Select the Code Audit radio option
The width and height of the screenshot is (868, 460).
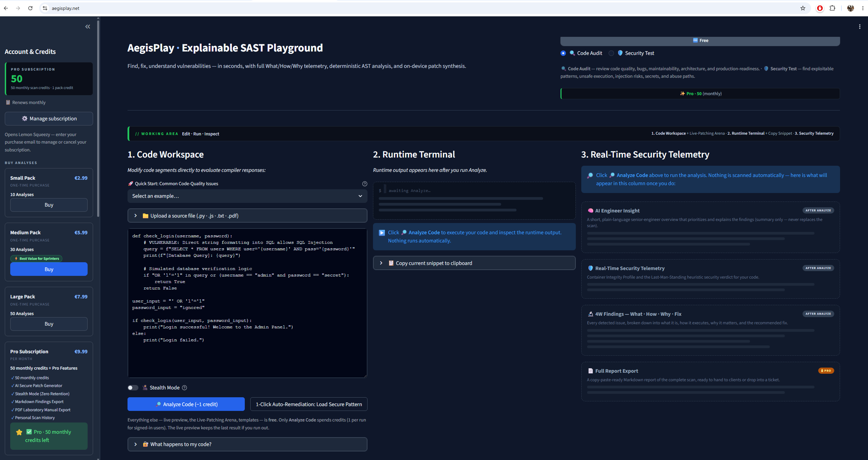click(x=563, y=53)
